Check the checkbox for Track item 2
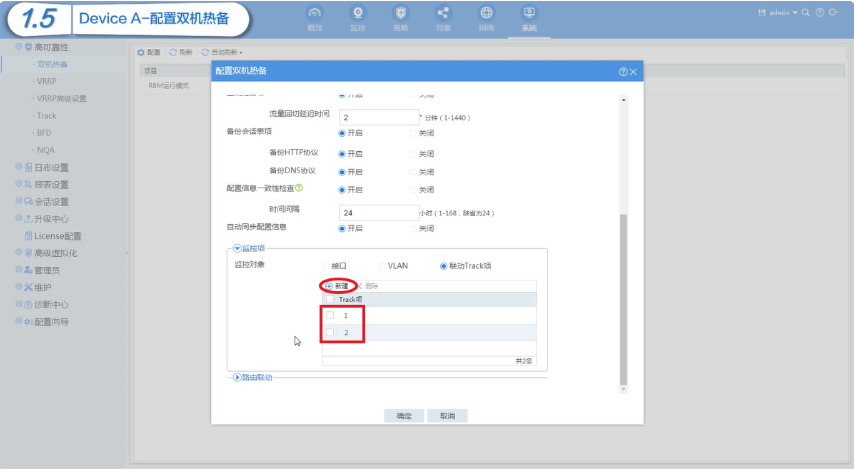The height and width of the screenshot is (469, 854). (x=330, y=332)
